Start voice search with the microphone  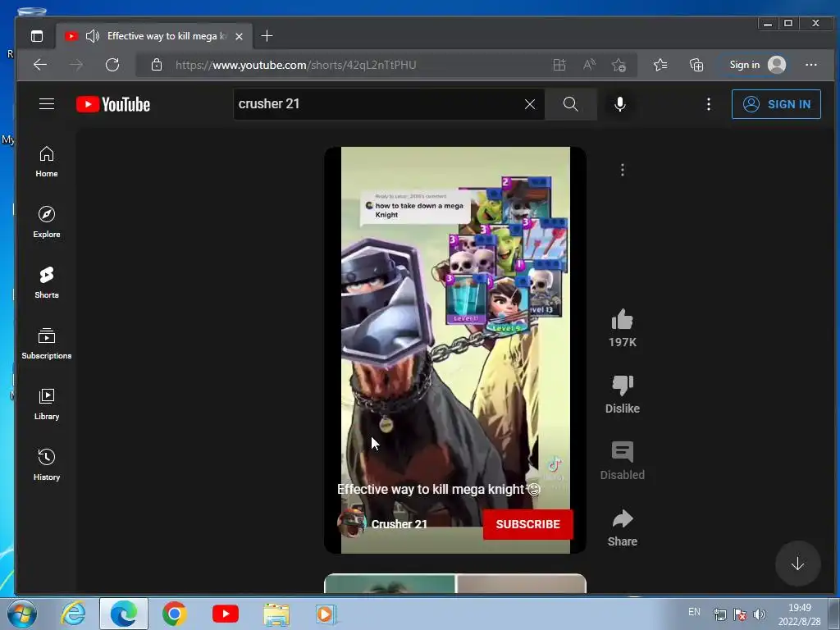pyautogui.click(x=620, y=104)
